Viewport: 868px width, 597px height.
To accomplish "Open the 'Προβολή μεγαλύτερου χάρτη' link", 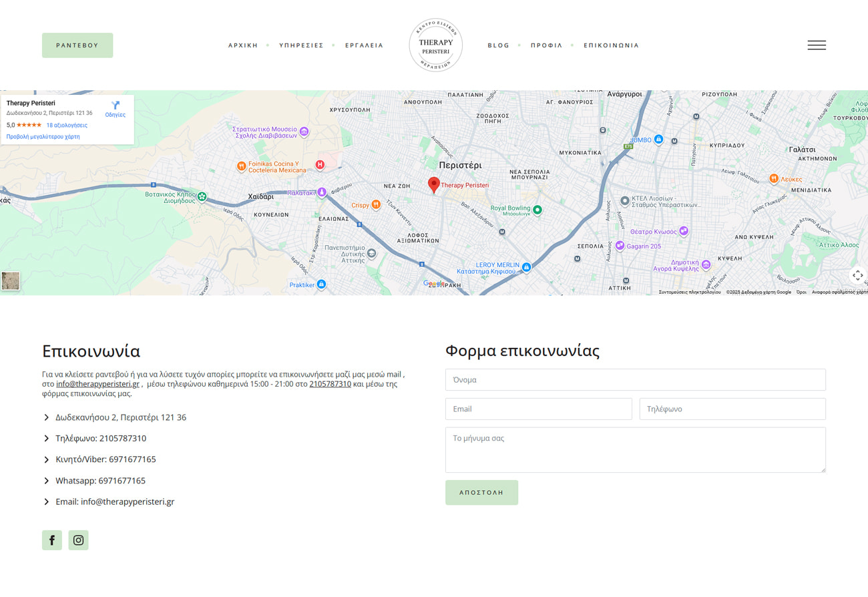I will coord(43,136).
